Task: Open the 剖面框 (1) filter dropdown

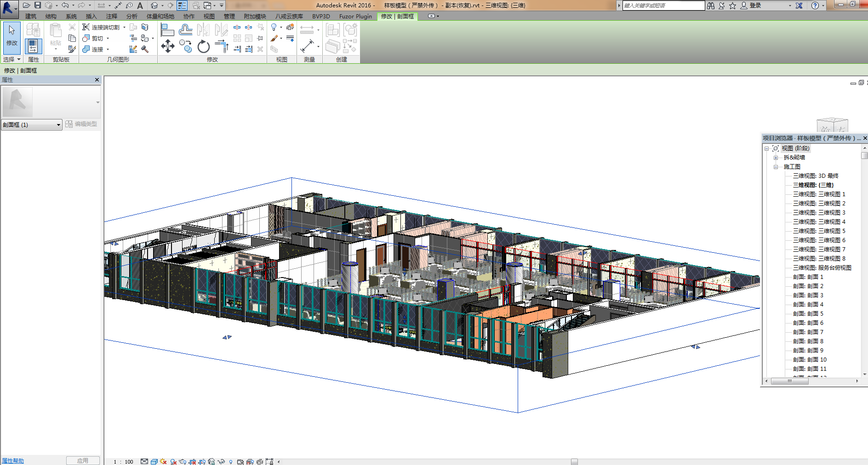Action: coord(32,125)
